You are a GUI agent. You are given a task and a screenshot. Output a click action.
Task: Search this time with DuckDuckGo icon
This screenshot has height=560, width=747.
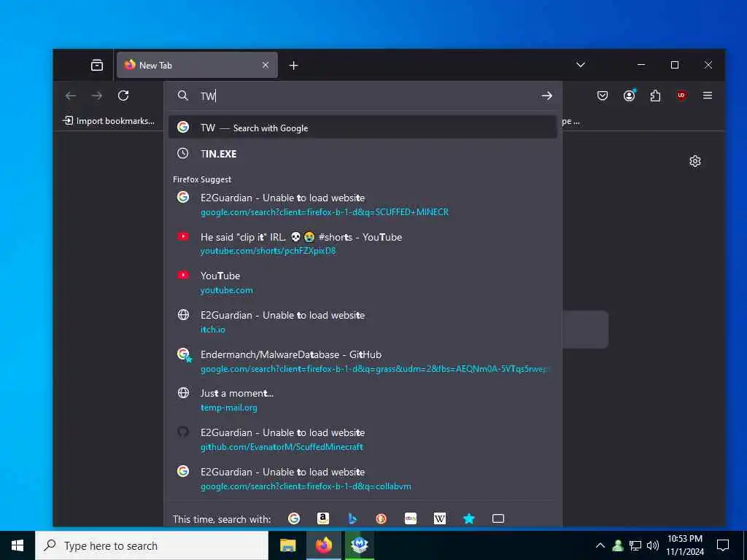[381, 518]
